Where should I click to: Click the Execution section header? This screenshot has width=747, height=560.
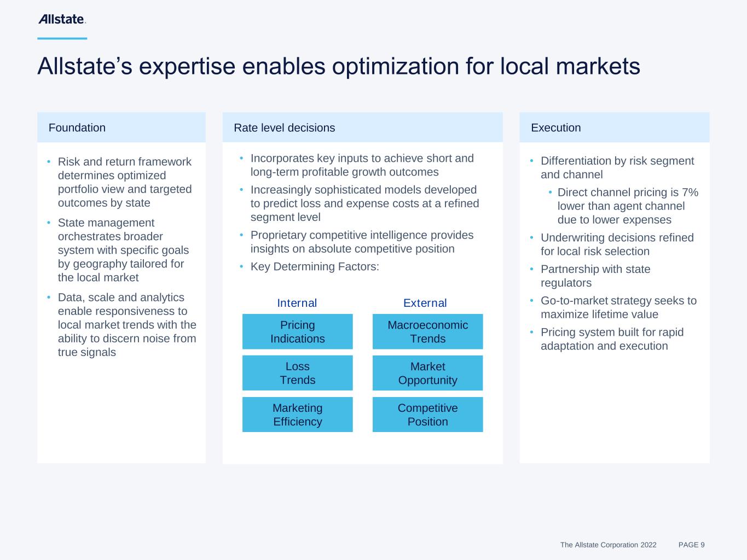pyautogui.click(x=555, y=127)
